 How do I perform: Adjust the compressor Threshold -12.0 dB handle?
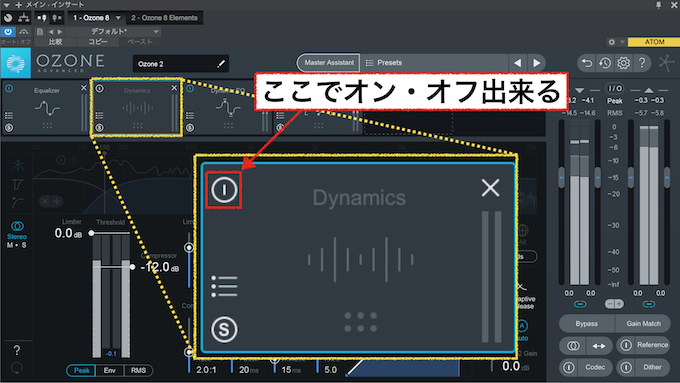click(x=132, y=267)
